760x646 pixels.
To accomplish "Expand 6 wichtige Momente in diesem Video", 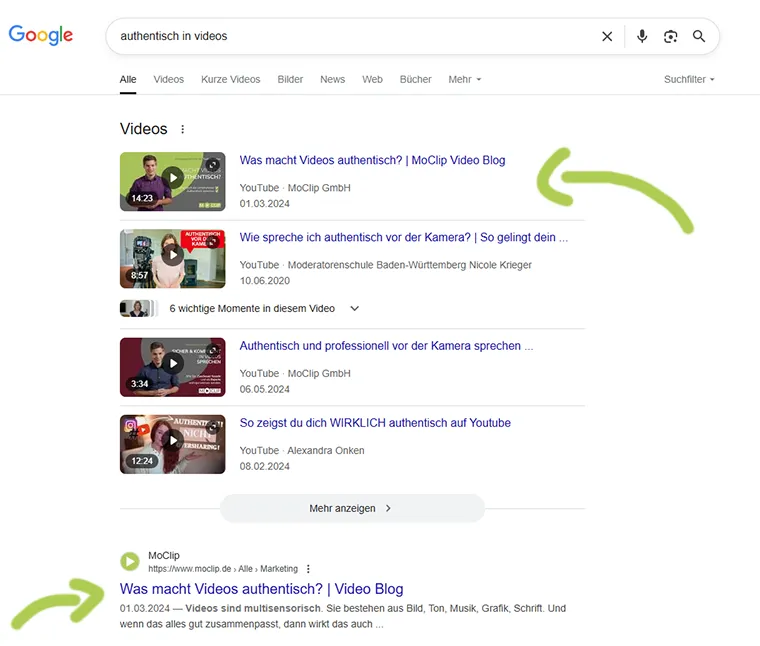I will pyautogui.click(x=263, y=309).
